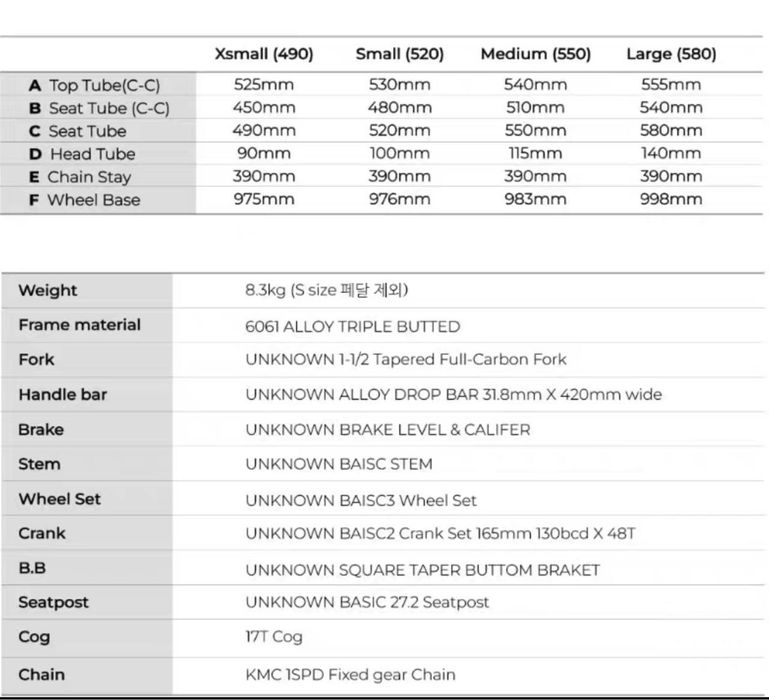Image resolution: width=769 pixels, height=700 pixels.
Task: Click the Xsmall (490) column header
Action: 264,54
